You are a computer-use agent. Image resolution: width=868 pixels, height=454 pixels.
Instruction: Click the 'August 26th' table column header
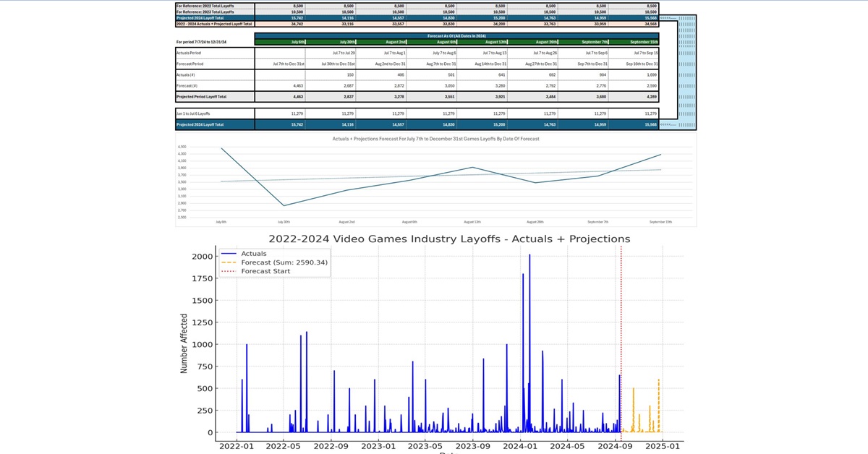click(546, 42)
